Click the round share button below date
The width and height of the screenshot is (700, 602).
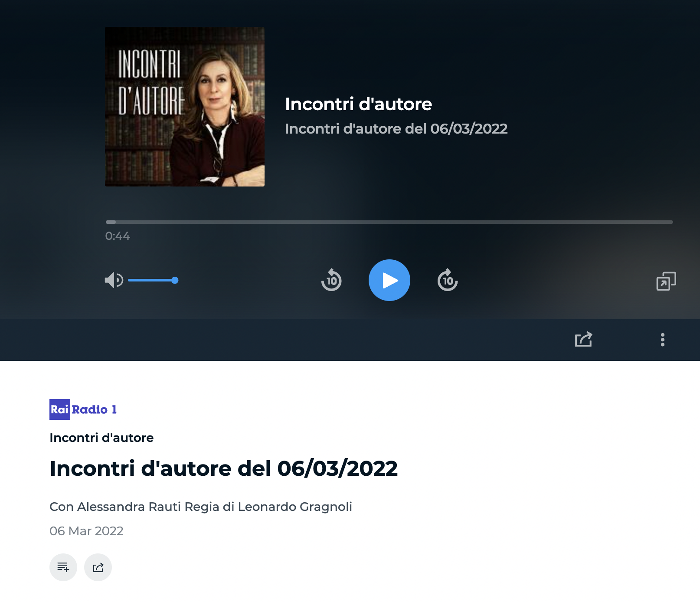pyautogui.click(x=98, y=567)
